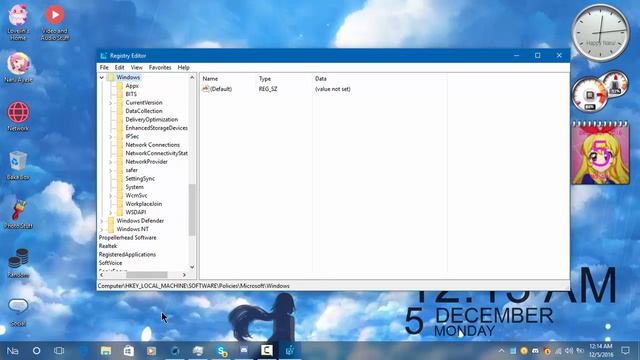Screen dimensions: 640x360
Task: Expand the NetworkProvider key
Action: 111,162
